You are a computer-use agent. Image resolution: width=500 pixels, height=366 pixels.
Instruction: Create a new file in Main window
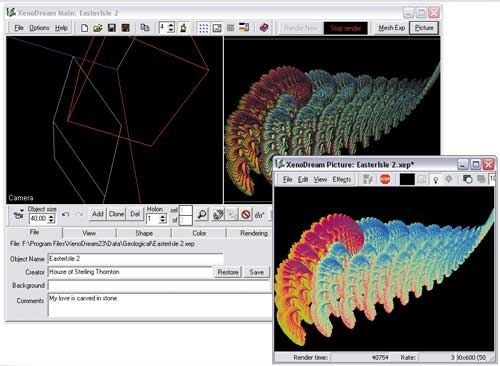tap(84, 28)
